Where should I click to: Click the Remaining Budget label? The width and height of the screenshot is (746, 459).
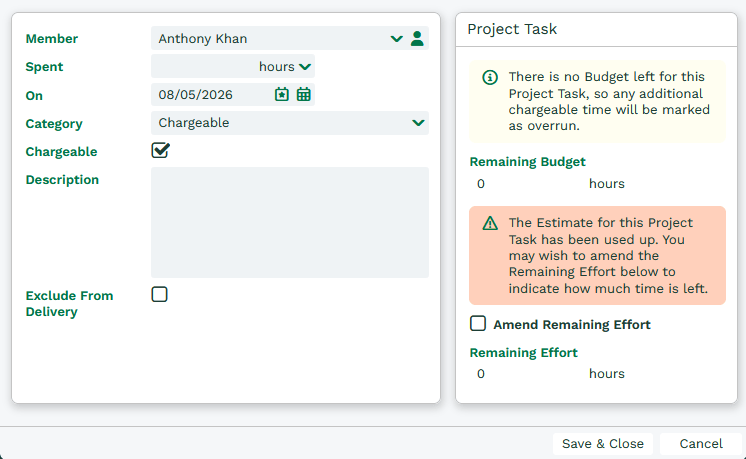pos(527,162)
